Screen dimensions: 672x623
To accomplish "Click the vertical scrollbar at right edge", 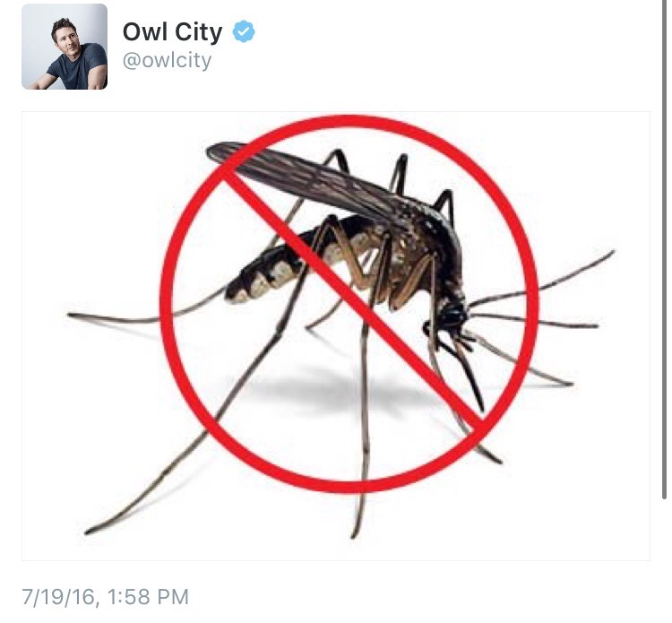I will (664, 248).
